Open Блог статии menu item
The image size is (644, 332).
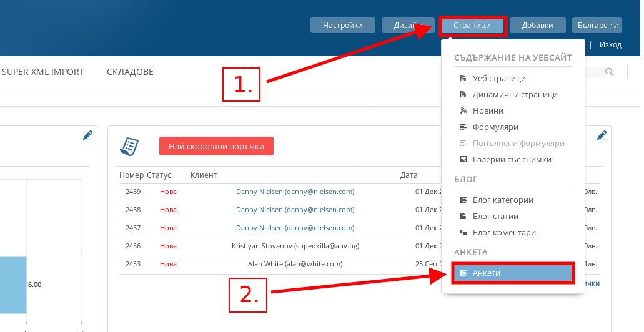point(495,217)
